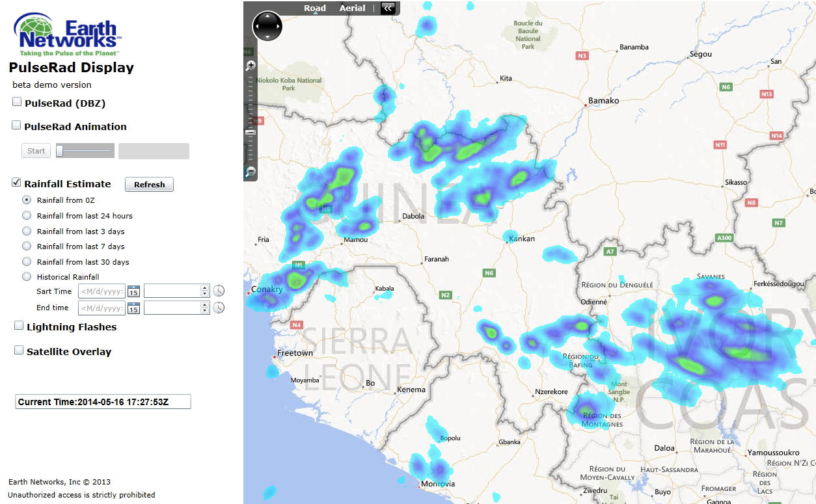Choose Rainfall from last 30 days
The height and width of the screenshot is (504, 816).
pyautogui.click(x=27, y=261)
